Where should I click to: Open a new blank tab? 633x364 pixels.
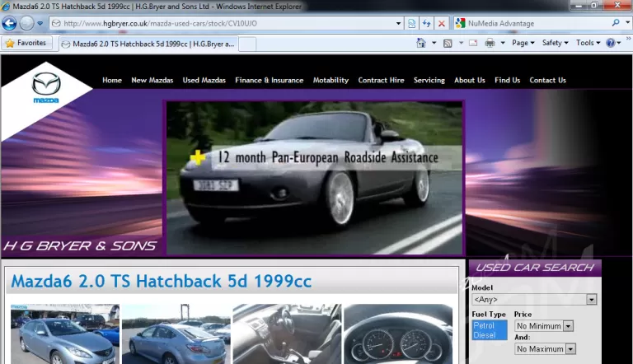click(247, 44)
